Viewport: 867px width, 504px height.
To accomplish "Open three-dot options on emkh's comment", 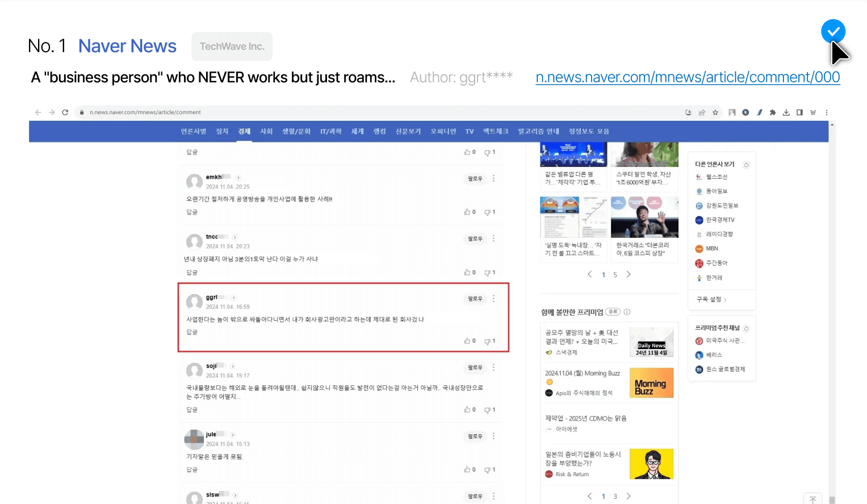I will [494, 178].
